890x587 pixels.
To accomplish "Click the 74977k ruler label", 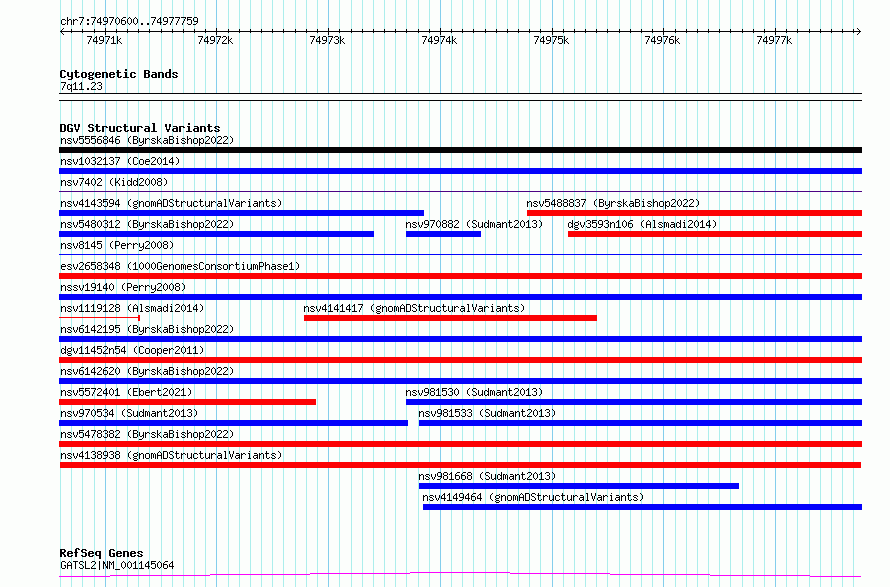I will tap(774, 40).
